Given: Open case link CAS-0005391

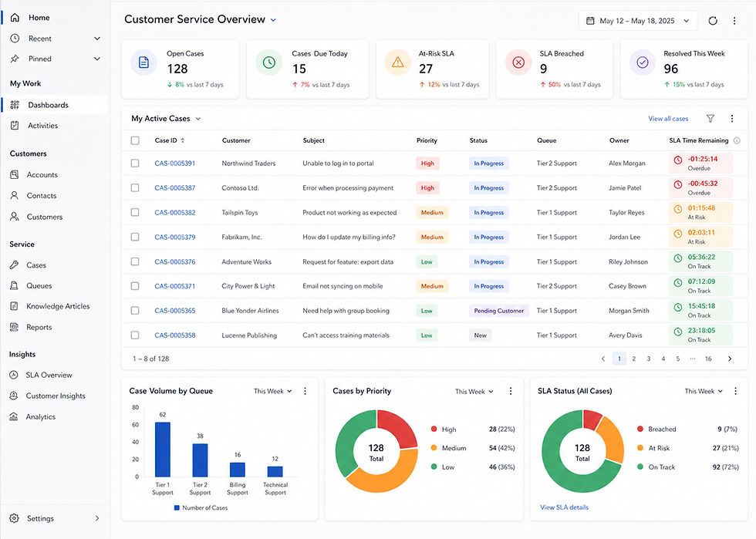Looking at the screenshot, I should pyautogui.click(x=175, y=163).
